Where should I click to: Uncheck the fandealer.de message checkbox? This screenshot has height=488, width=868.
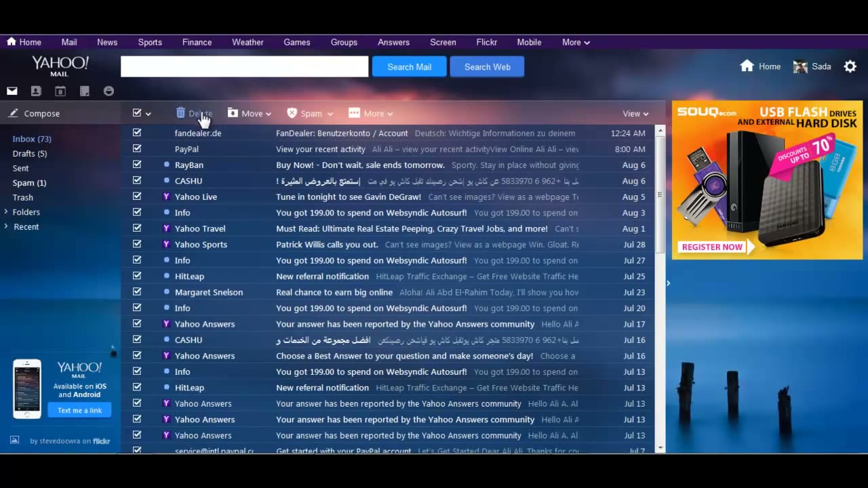[x=137, y=133]
